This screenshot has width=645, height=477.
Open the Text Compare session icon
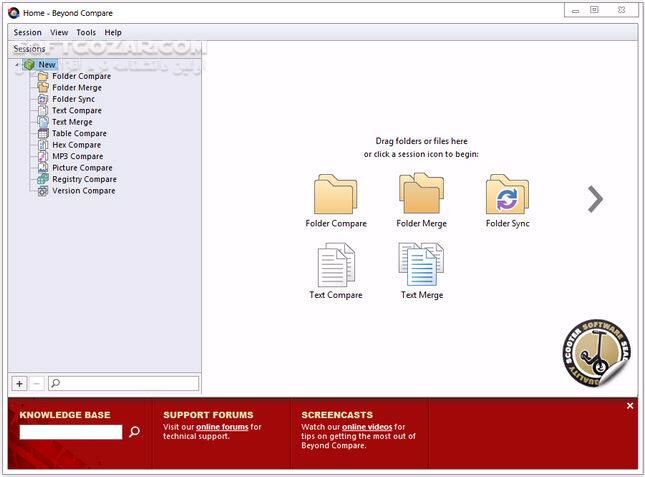335,265
